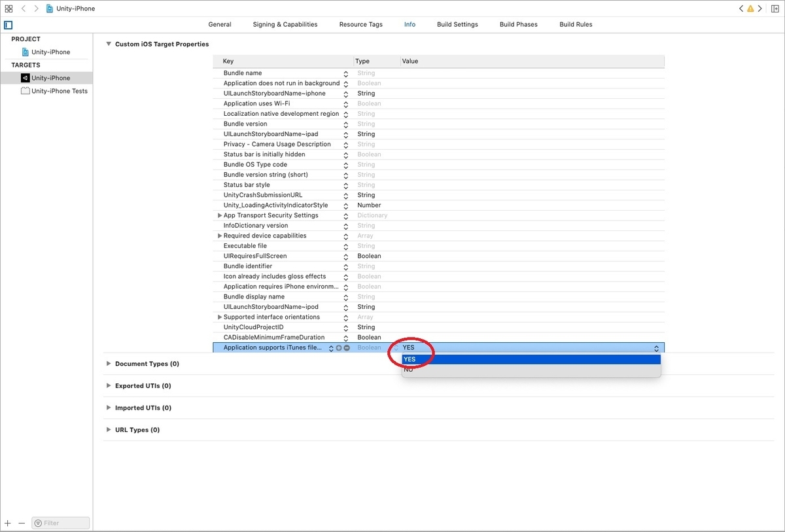785x532 pixels.
Task: Jump to previous issue arrow
Action: [x=741, y=9]
